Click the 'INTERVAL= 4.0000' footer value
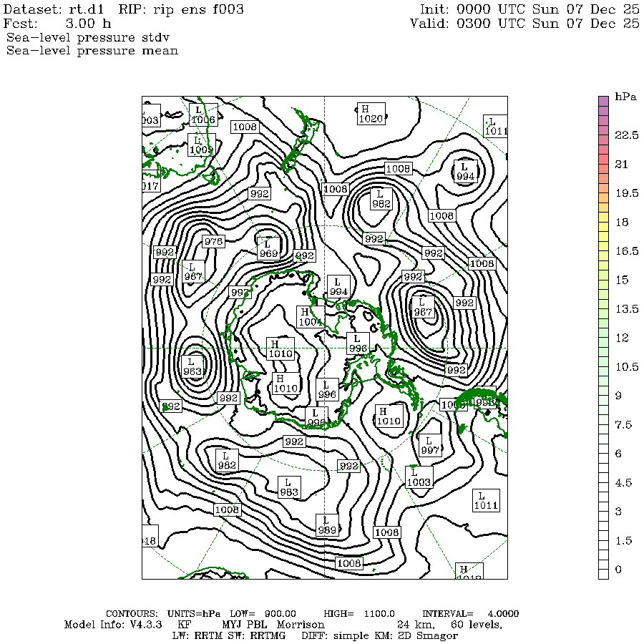This screenshot has width=644, height=644. 471,614
